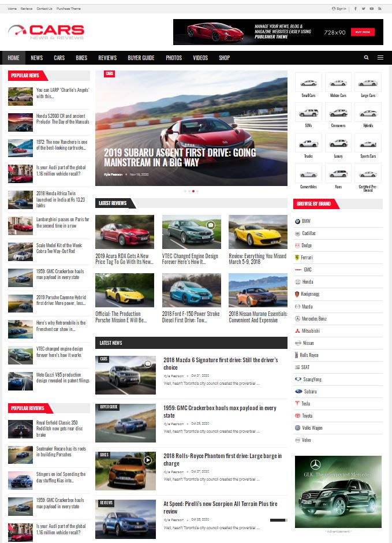Visit the Facebook page via top icon
The height and width of the screenshot is (543, 392).
pyautogui.click(x=355, y=9)
